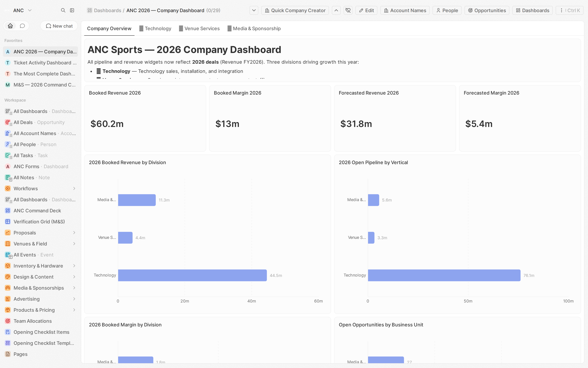Click the Verification Grid table icon
588x368 pixels.
8,222
